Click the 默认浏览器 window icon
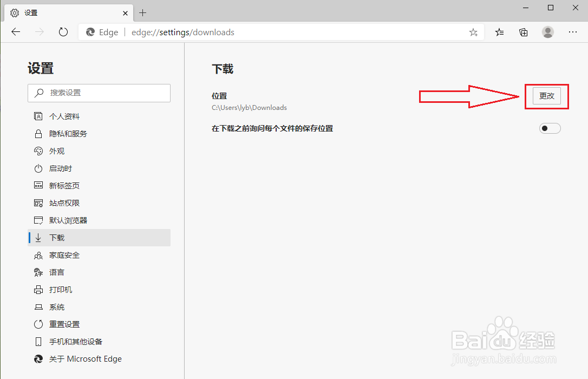The height and width of the screenshot is (379, 588). coord(38,220)
